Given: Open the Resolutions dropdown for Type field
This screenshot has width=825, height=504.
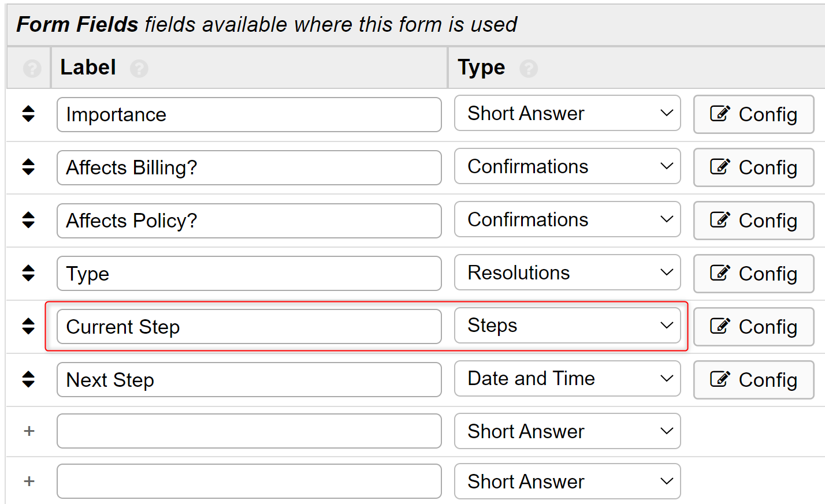Looking at the screenshot, I should pyautogui.click(x=567, y=272).
